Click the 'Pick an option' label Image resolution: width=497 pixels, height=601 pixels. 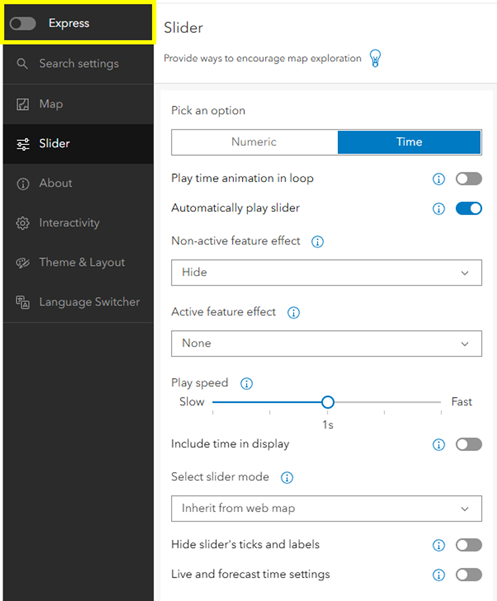tap(208, 111)
